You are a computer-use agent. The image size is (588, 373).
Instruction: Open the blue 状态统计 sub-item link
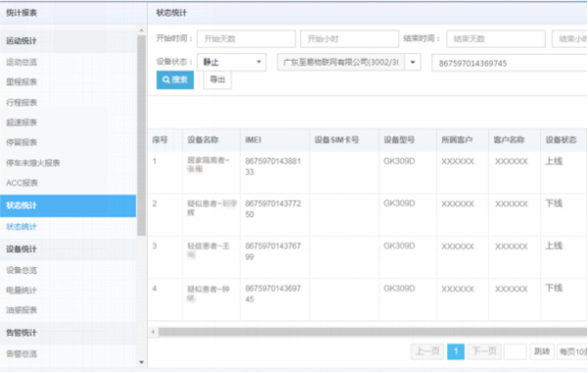pyautogui.click(x=22, y=227)
